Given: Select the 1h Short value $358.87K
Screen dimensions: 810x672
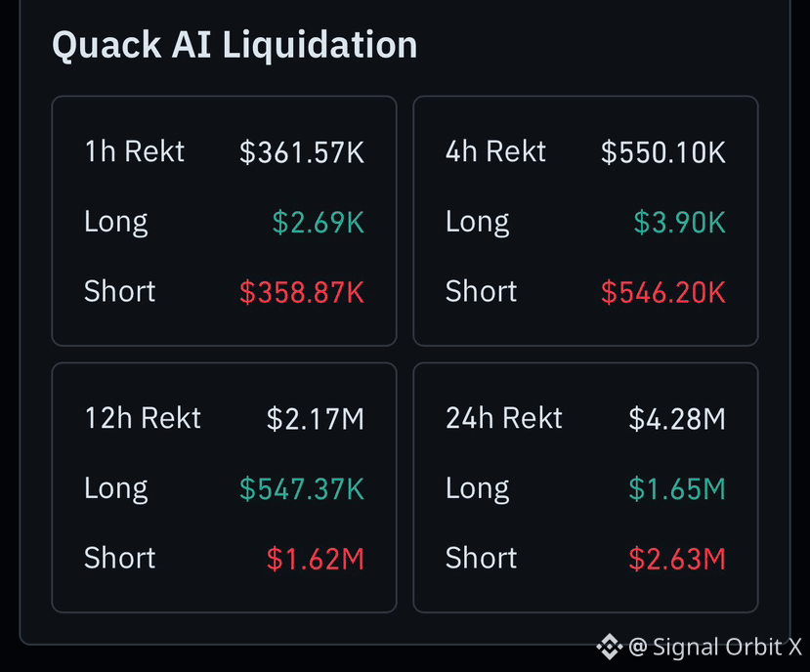Looking at the screenshot, I should point(302,292).
